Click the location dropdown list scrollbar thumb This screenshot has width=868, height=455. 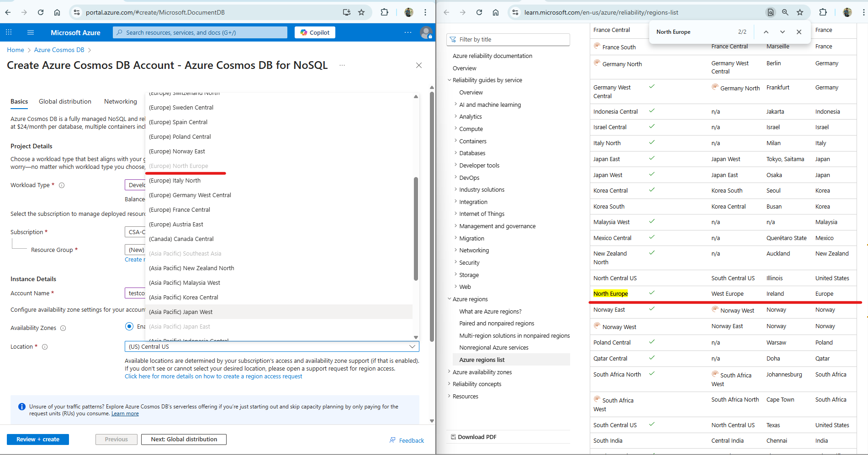coord(416,228)
